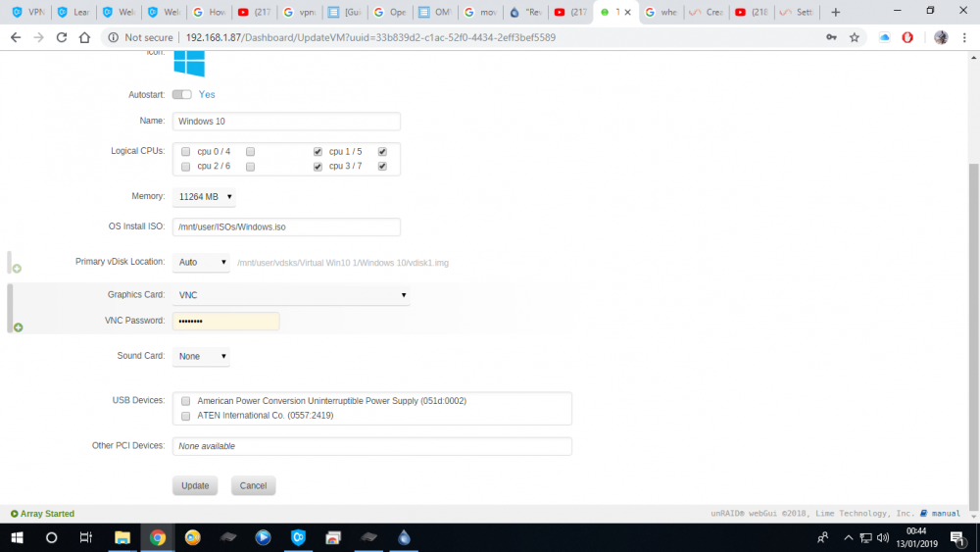Click the Windows logo VM icon
980x552 pixels.
[x=189, y=64]
